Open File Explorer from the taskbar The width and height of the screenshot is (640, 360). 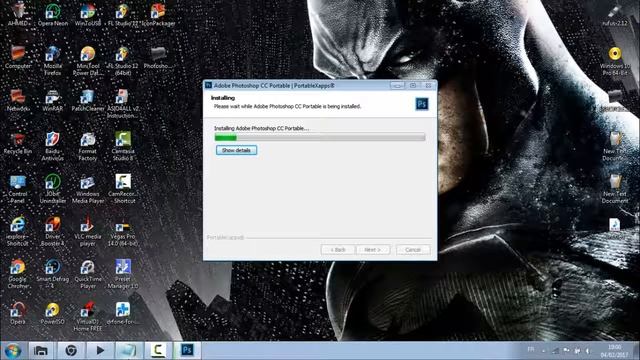pos(40,350)
